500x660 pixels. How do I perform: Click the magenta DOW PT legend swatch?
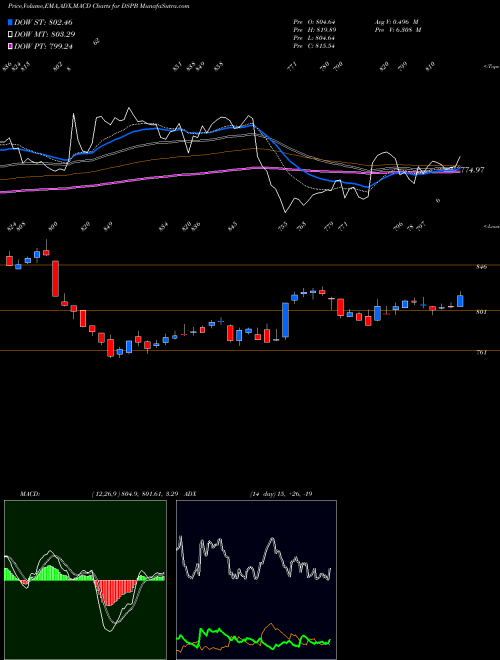click(x=11, y=46)
